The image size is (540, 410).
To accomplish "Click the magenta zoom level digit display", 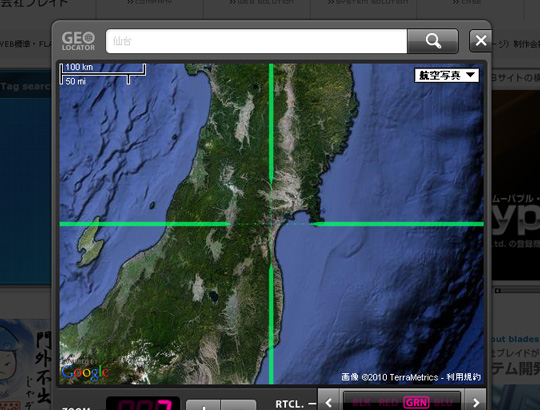I will point(143,404).
